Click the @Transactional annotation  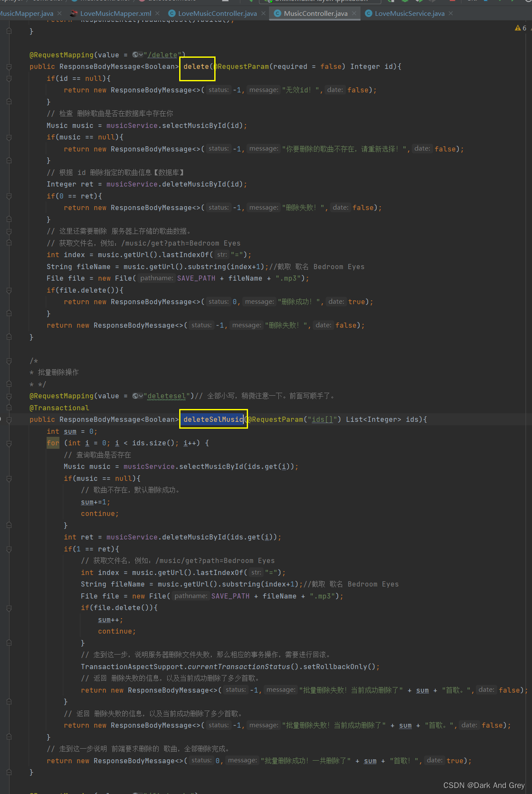[59, 408]
